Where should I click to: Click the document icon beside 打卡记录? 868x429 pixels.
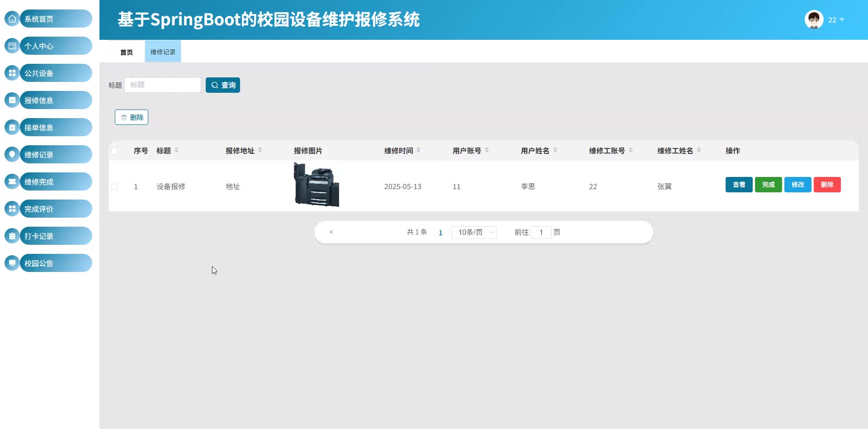tap(12, 236)
